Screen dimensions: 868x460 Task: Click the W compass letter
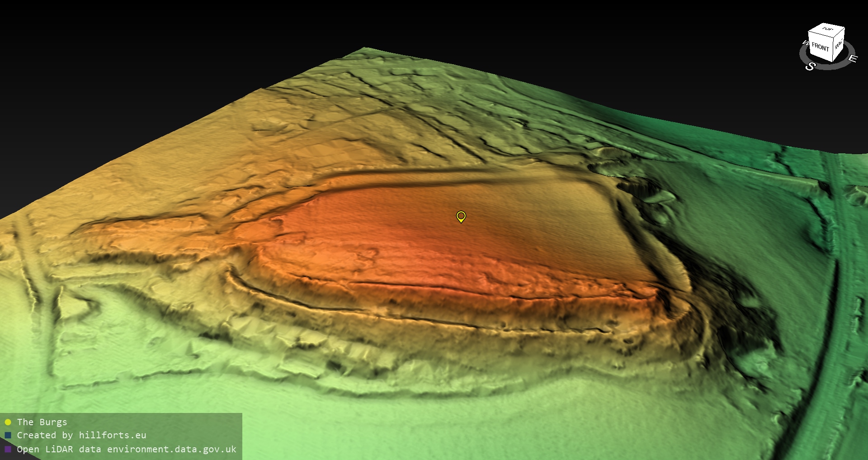(x=805, y=43)
